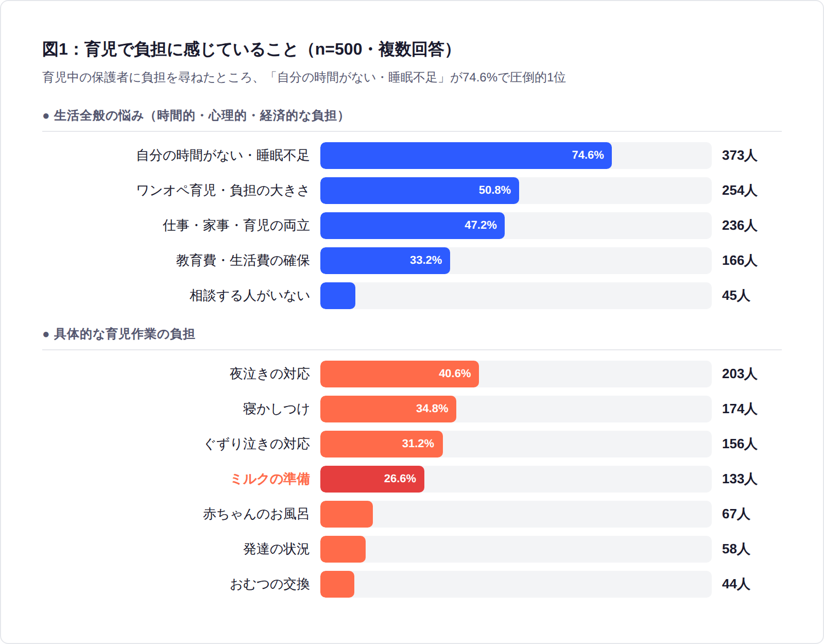The height and width of the screenshot is (644, 824).
Task: Click the 自分の時間がない・睡眠不足 label
Action: pyautogui.click(x=222, y=156)
